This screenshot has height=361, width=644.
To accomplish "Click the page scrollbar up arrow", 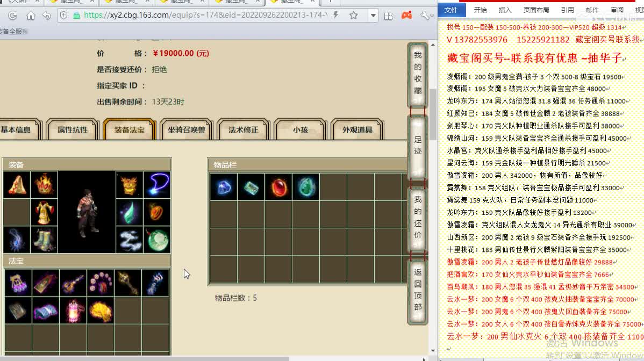I will pos(433,45).
